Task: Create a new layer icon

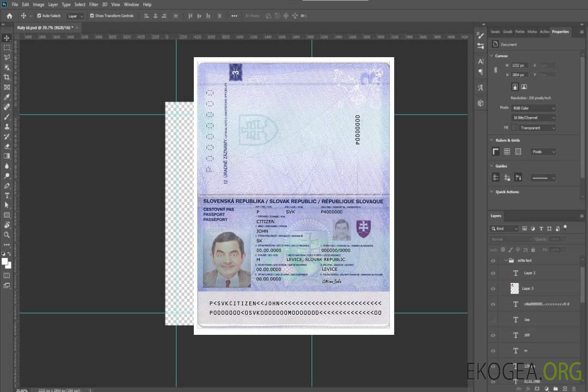Action: (565, 389)
